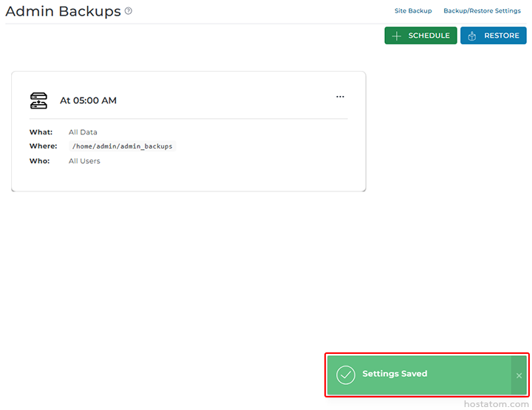Click the Admin Backups page heading
Viewport: 532px width, 410px height.
pyautogui.click(x=63, y=11)
